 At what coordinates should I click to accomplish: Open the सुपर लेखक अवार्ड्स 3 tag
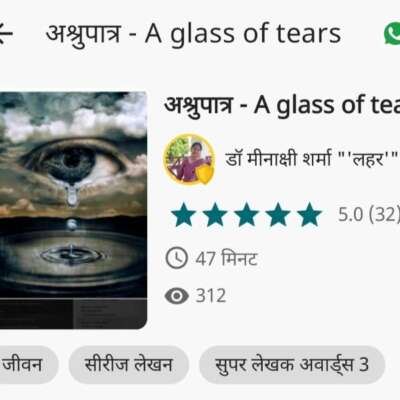point(292,364)
